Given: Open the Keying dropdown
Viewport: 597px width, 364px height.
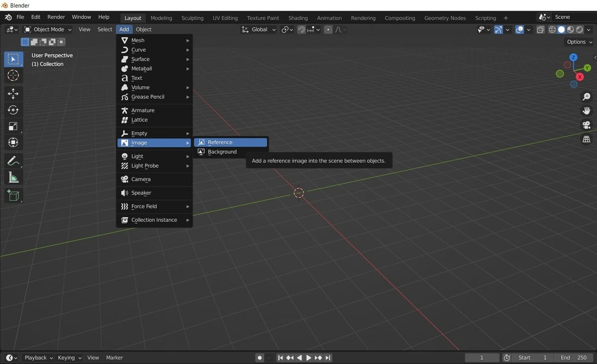Looking at the screenshot, I should click(69, 358).
